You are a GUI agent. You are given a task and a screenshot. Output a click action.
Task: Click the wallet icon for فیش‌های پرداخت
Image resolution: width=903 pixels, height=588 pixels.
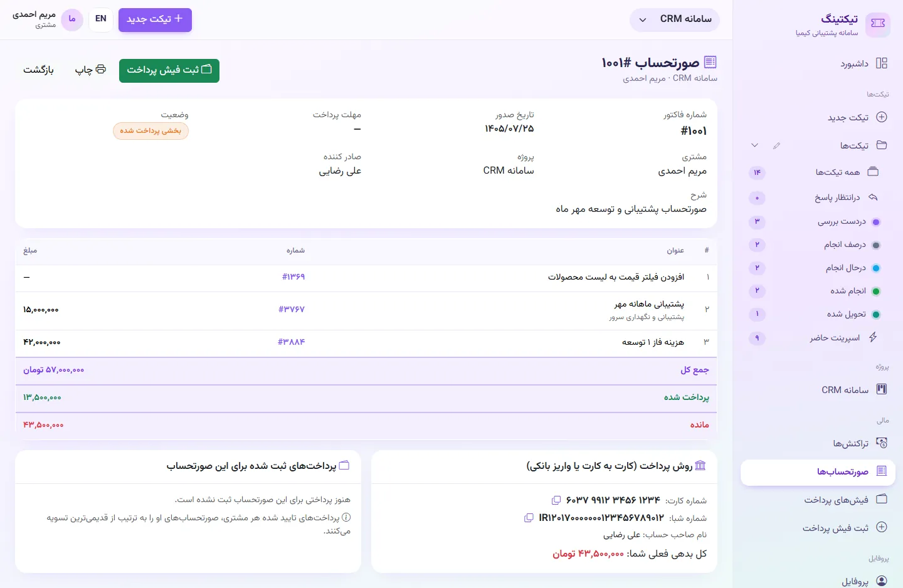click(x=882, y=500)
